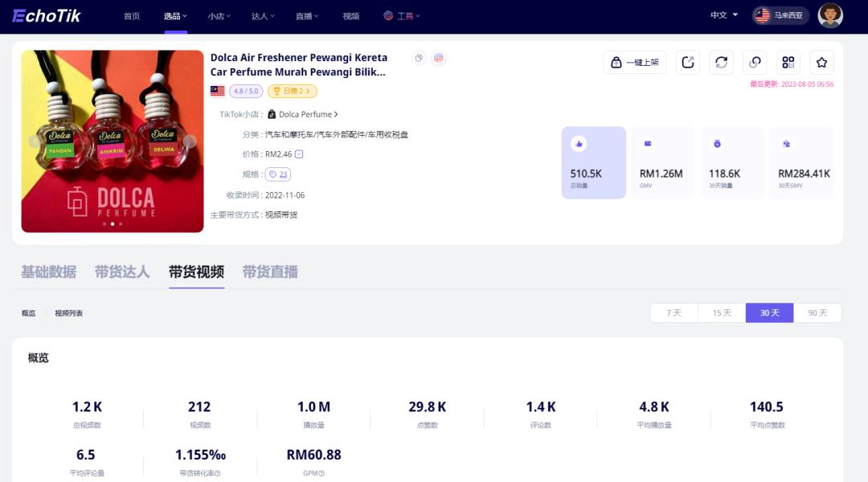Click the 4.8 / 5.0 rating badge
868x482 pixels.
pos(246,91)
